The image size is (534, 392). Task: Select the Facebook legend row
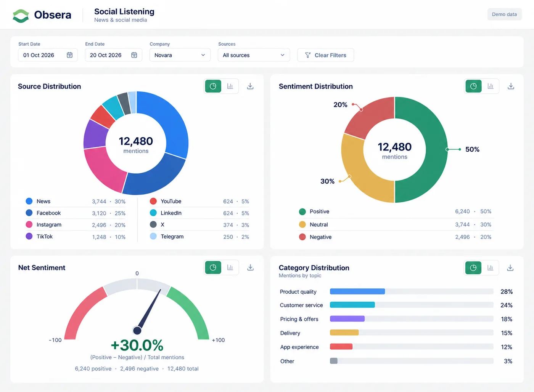click(76, 213)
